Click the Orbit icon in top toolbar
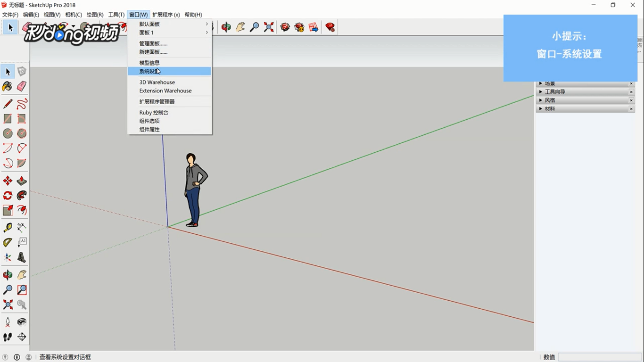The width and height of the screenshot is (644, 362). [226, 27]
